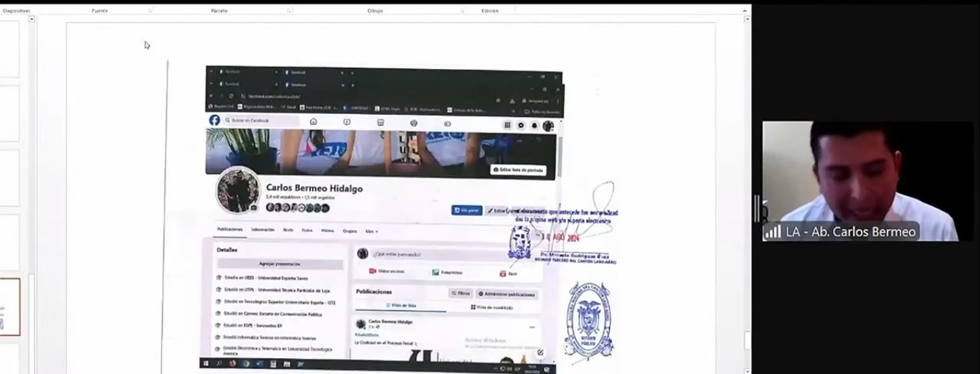Open the Facebook notifications bell
This screenshot has width=980, height=374.
coord(534,125)
